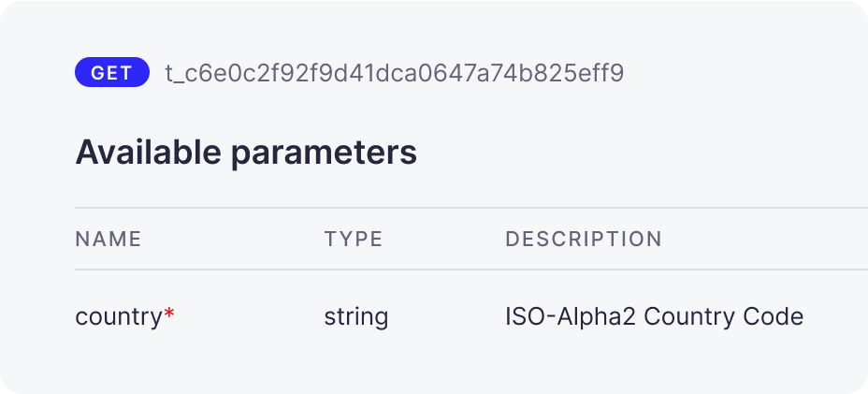
Task: Click the DESCRIPTION column header
Action: [584, 239]
